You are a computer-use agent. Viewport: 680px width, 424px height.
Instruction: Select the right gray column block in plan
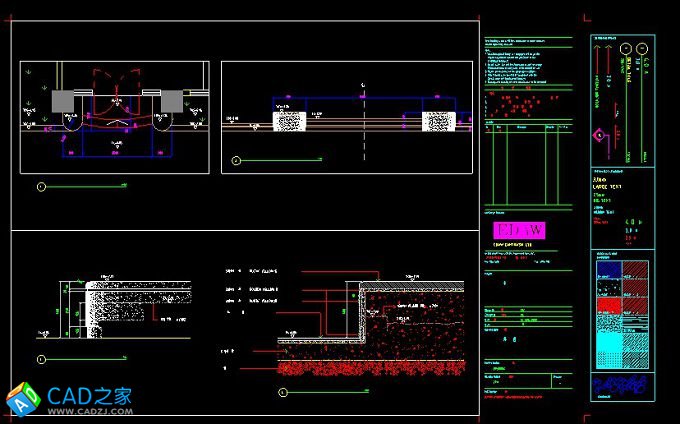pyautogui.click(x=169, y=100)
